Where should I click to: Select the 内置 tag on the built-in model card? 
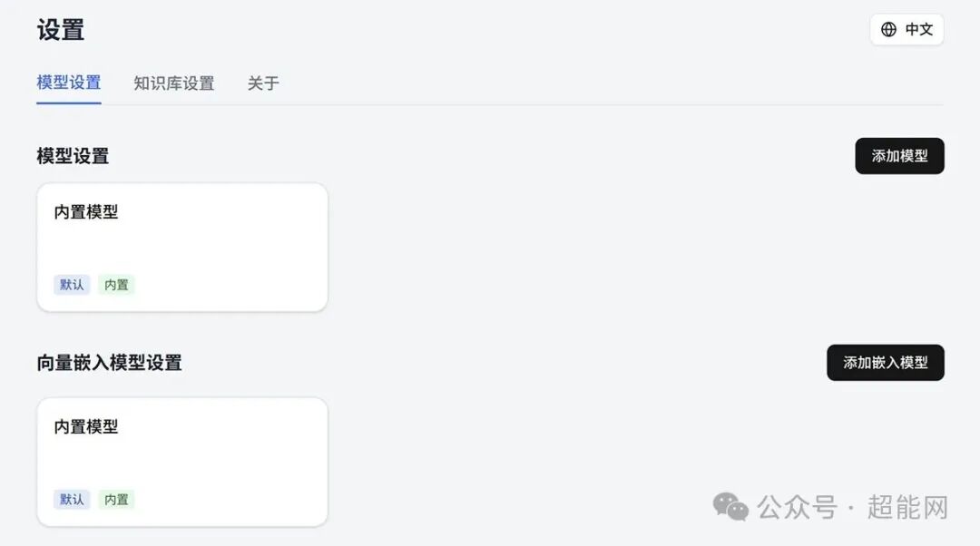tap(117, 284)
